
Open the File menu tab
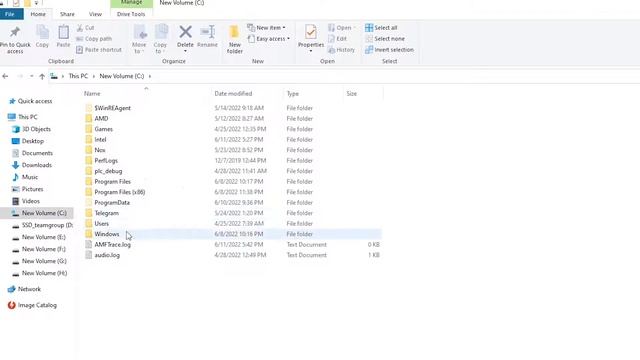pos(10,14)
